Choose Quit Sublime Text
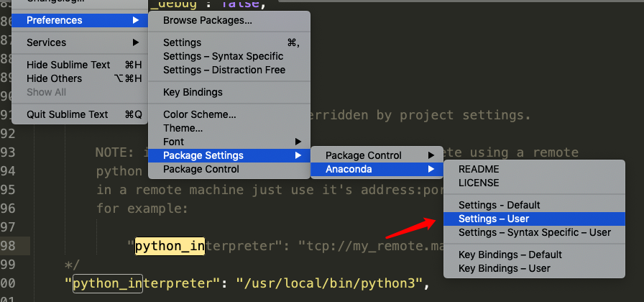 point(80,114)
